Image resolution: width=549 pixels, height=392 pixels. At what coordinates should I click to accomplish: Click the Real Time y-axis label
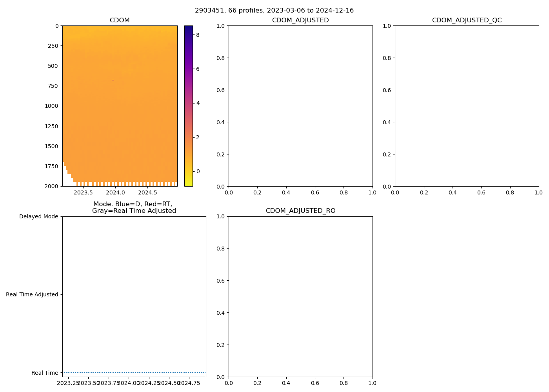pyautogui.click(x=45, y=373)
